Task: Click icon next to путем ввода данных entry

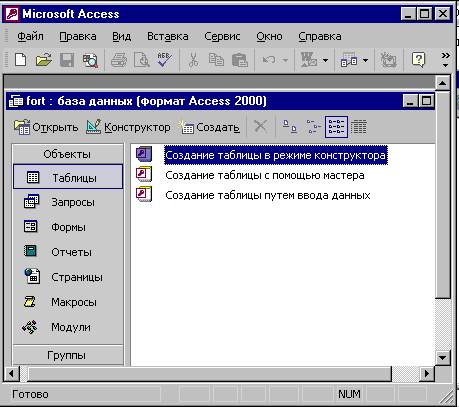Action: (144, 194)
